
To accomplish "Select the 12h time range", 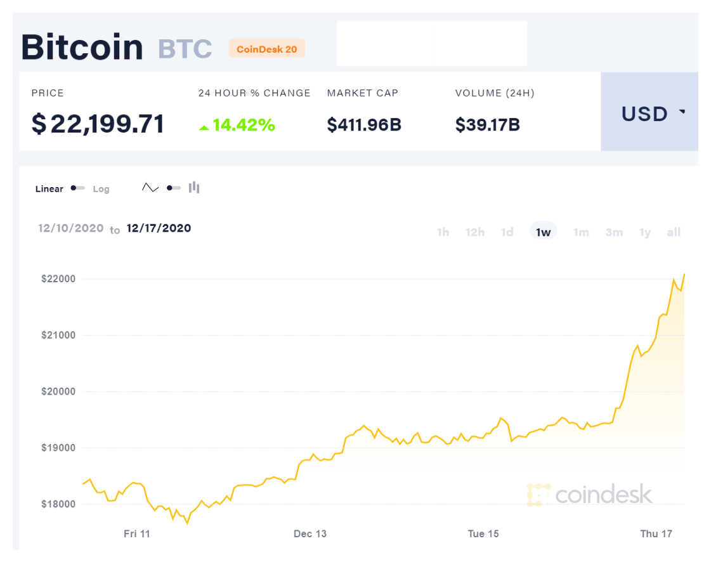I will pos(475,232).
